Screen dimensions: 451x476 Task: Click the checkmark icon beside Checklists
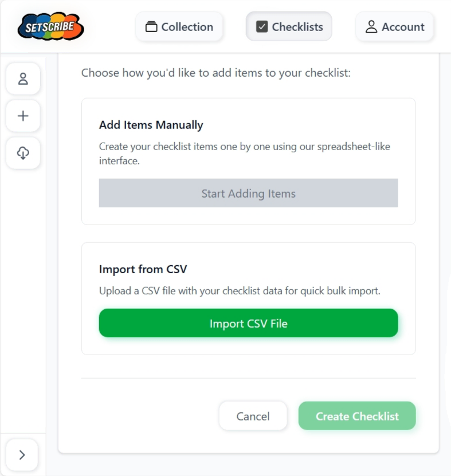pos(262,27)
